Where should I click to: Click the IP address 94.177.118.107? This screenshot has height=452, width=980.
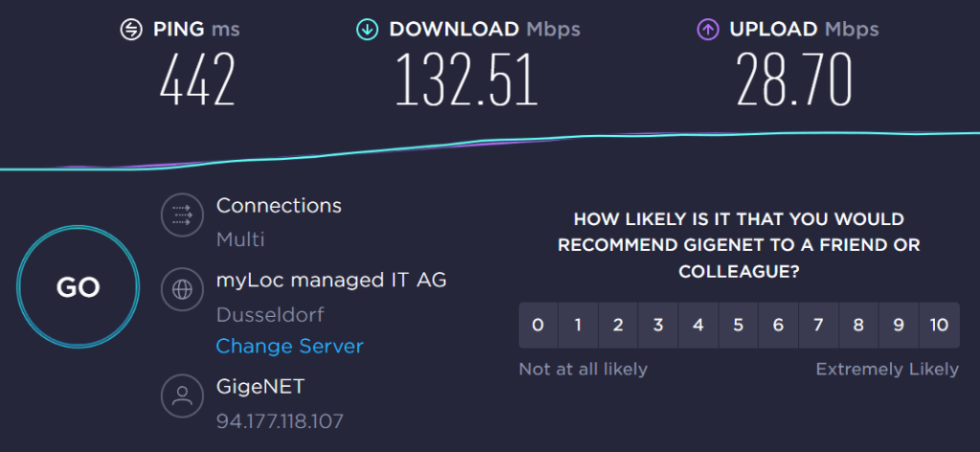(280, 420)
